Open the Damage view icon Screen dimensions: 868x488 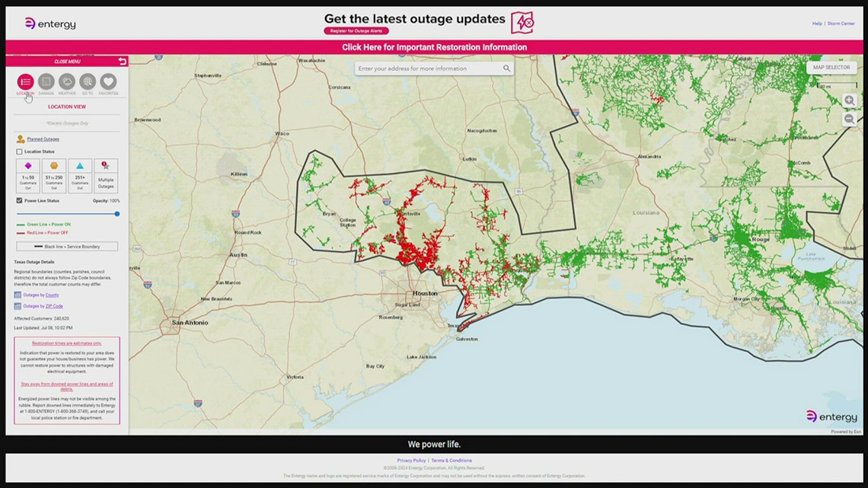coord(46,82)
